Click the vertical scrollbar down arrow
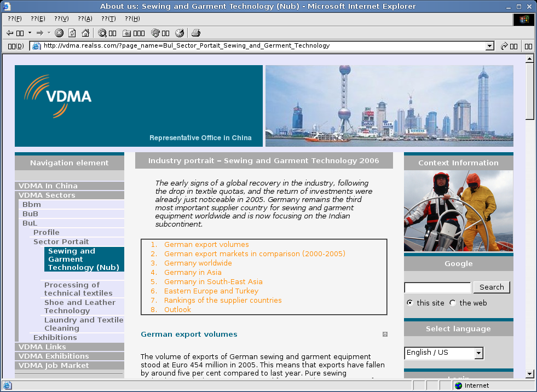 pos(529,374)
